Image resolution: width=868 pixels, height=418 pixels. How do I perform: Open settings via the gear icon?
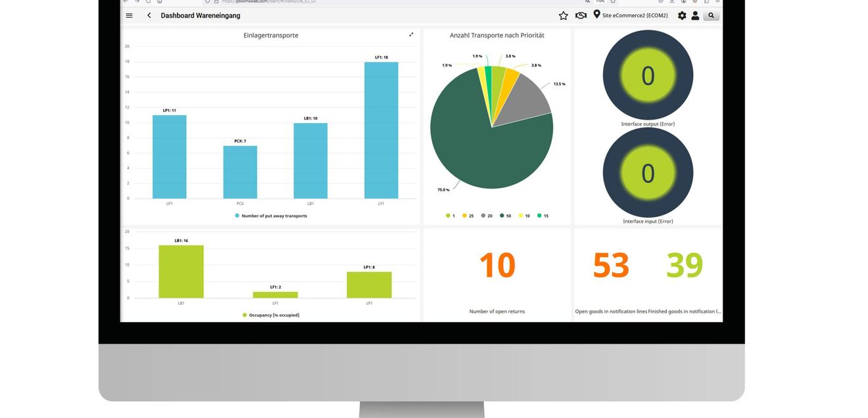point(682,15)
